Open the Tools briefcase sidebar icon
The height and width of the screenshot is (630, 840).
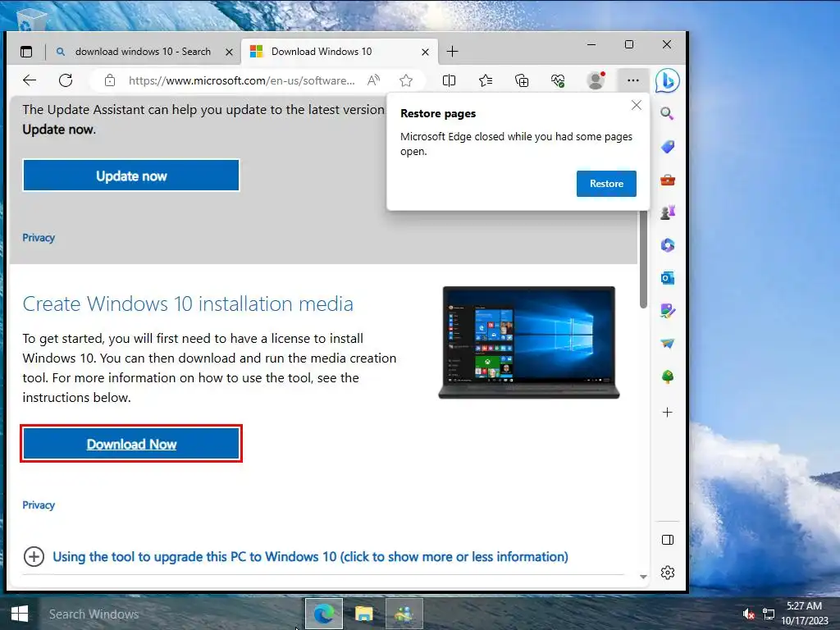point(668,180)
